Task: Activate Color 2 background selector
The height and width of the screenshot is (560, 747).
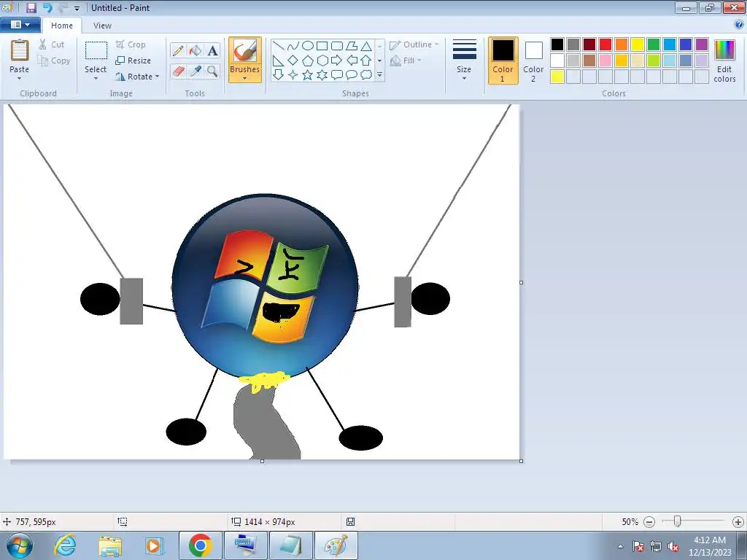Action: click(x=533, y=61)
